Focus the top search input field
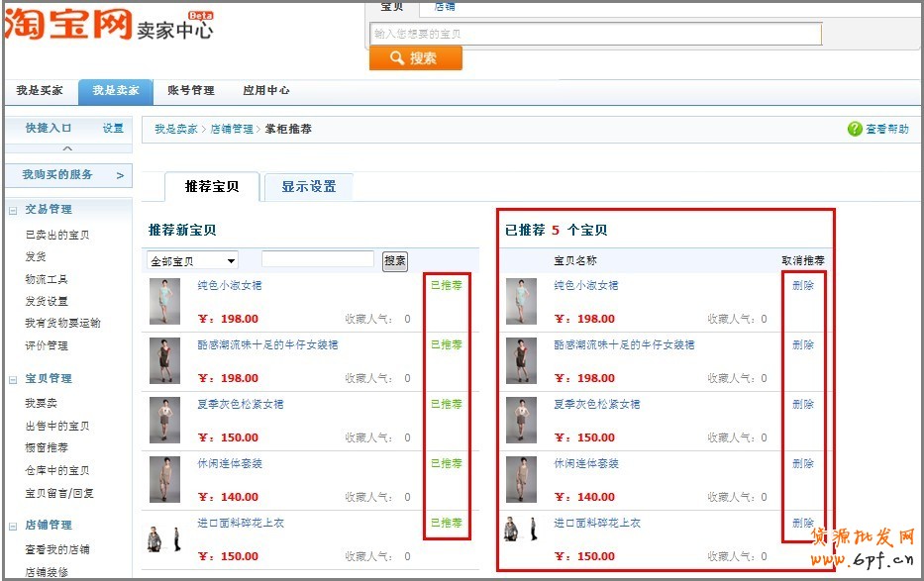This screenshot has height=581, width=924. (x=596, y=34)
